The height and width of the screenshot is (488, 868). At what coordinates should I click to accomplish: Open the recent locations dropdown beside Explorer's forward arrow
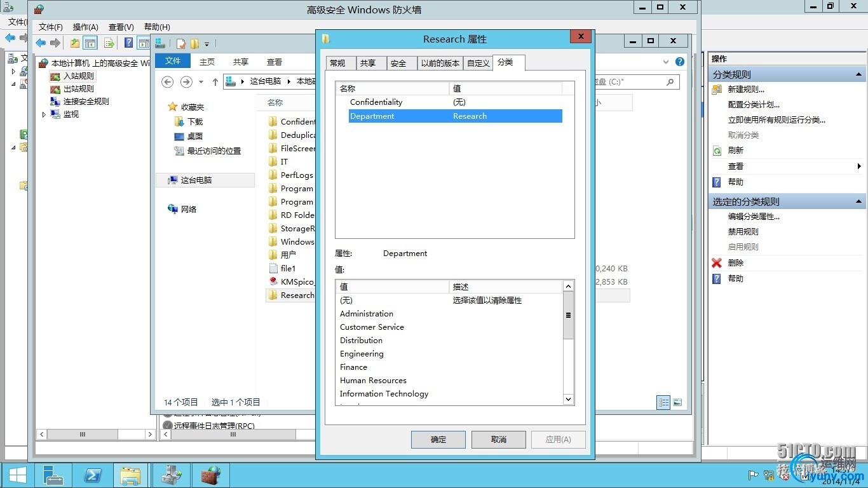click(201, 82)
